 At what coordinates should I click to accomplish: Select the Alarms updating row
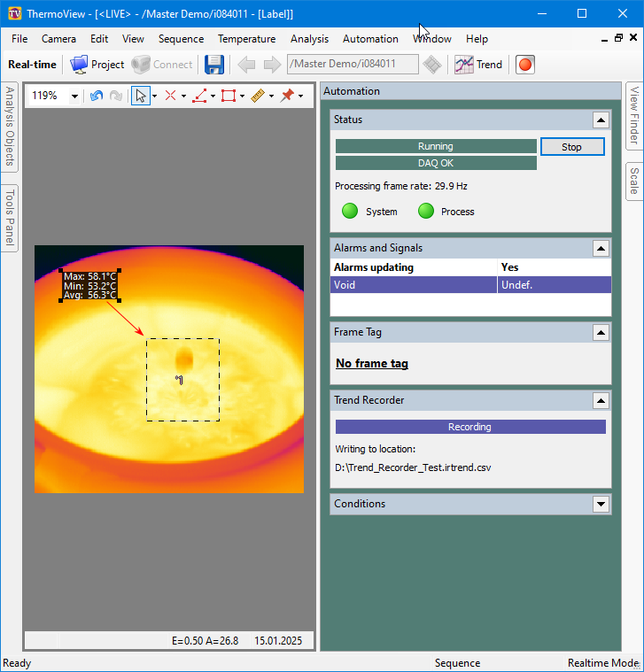[x=470, y=267]
